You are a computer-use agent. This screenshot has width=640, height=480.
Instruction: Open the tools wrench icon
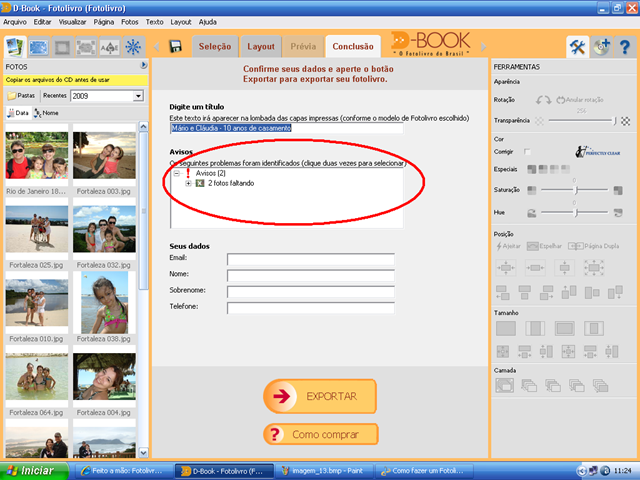[577, 47]
